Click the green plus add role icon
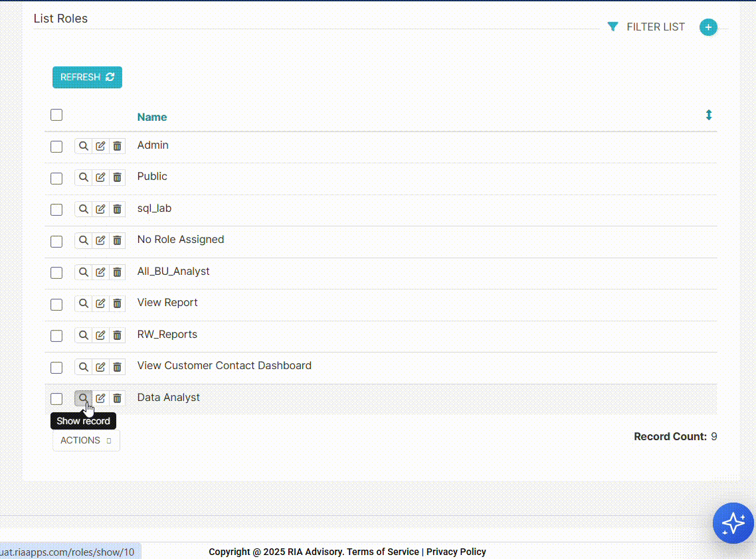The width and height of the screenshot is (756, 559). (708, 27)
